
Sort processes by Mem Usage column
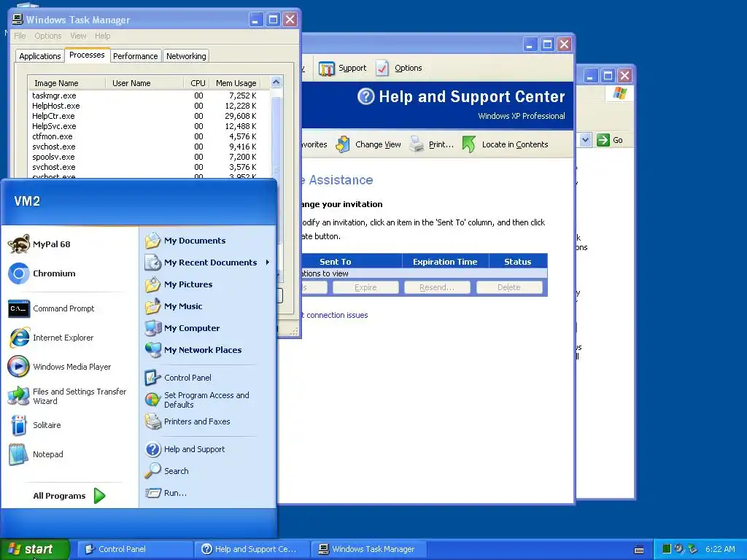[236, 83]
